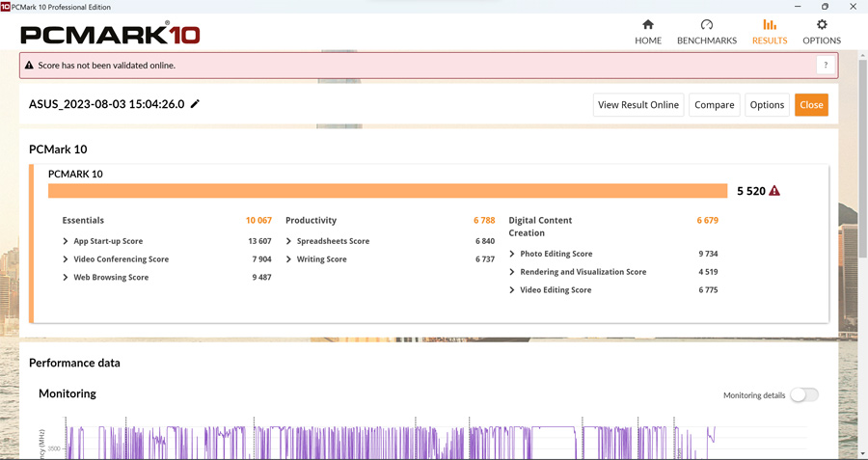This screenshot has height=460, width=868.
Task: Open the result Options button
Action: [768, 104]
